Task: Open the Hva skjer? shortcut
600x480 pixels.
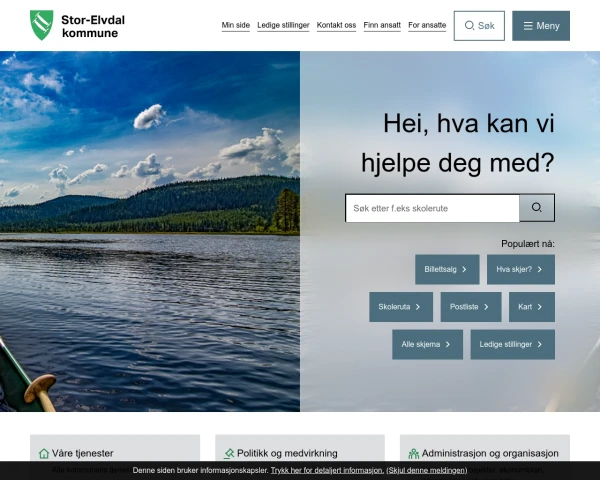Action: click(521, 269)
